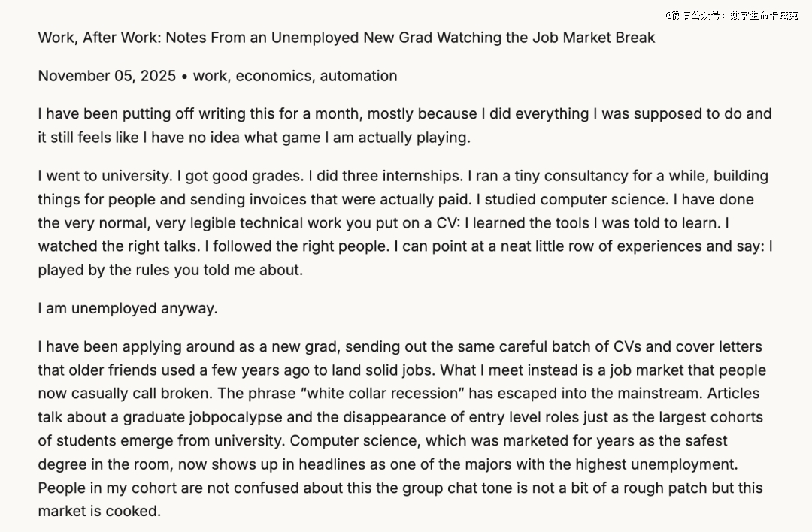This screenshot has width=812, height=532.
Task: Click the article title starting "Work, After Work"
Action: pos(347,38)
